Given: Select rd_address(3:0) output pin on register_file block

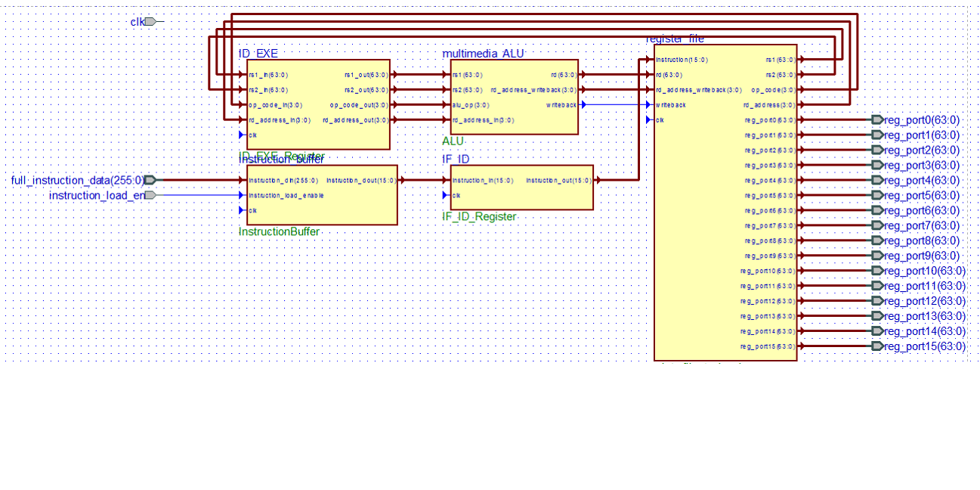Looking at the screenshot, I should click(x=769, y=105).
